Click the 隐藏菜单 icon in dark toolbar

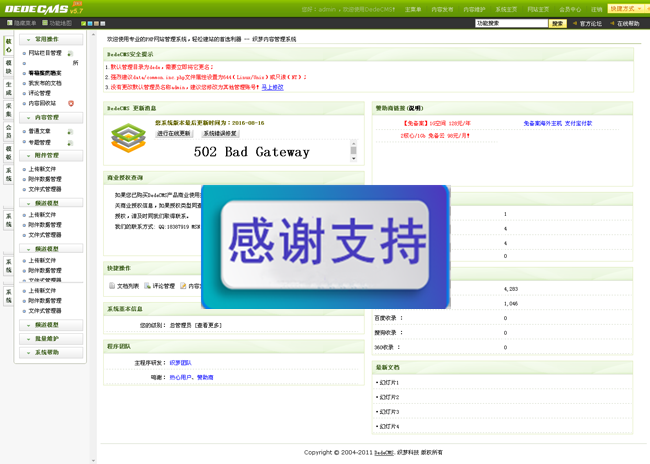point(10,23)
